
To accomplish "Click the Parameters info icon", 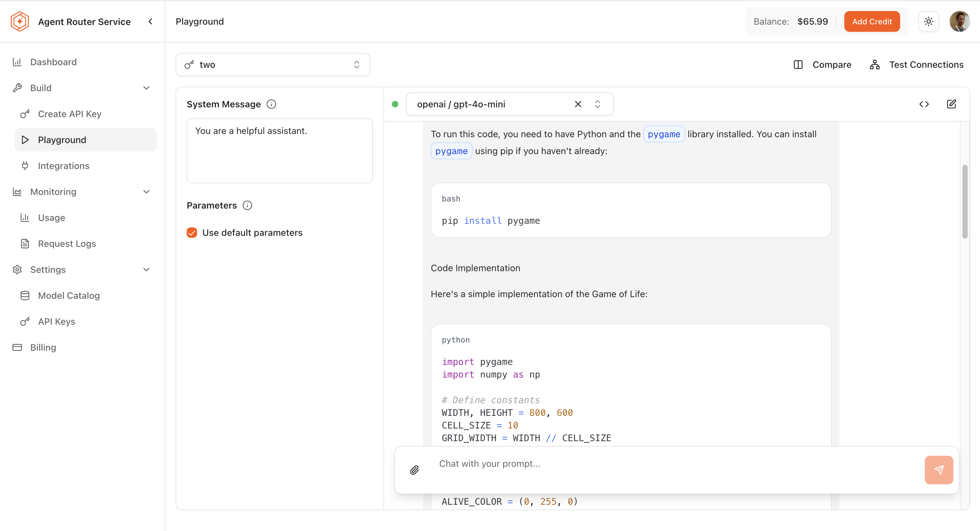I will click(247, 205).
